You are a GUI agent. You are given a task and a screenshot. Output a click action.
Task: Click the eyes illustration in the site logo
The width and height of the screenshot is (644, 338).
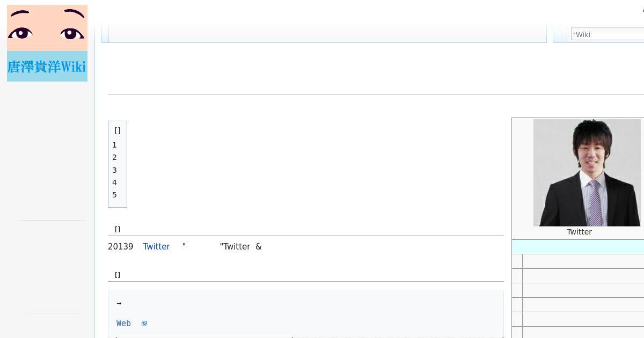pyautogui.click(x=47, y=28)
